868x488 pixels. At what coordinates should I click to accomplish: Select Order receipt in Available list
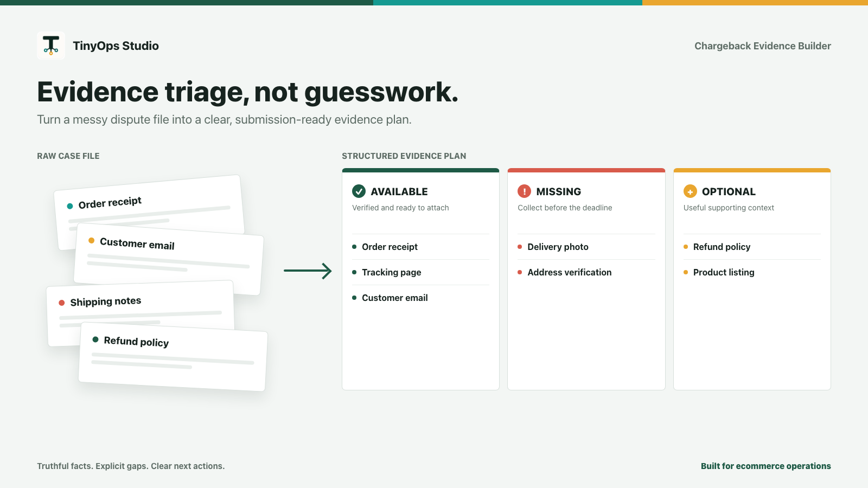pyautogui.click(x=420, y=247)
